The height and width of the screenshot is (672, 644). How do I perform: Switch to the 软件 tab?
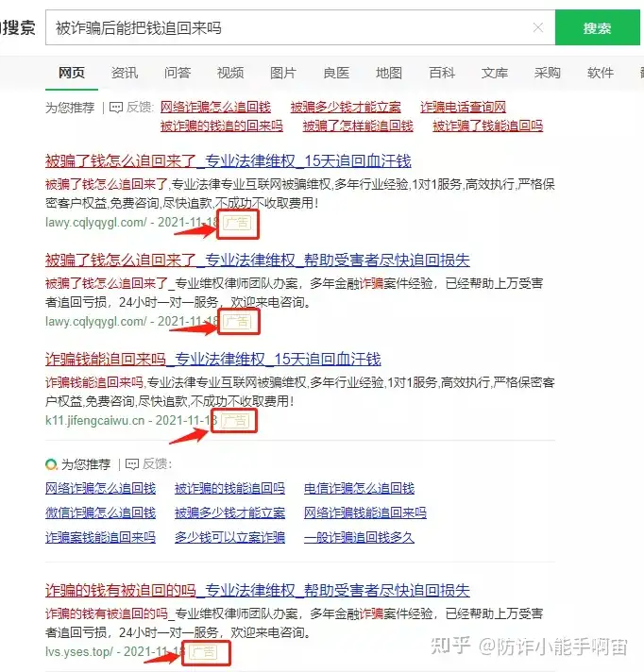[x=601, y=73]
